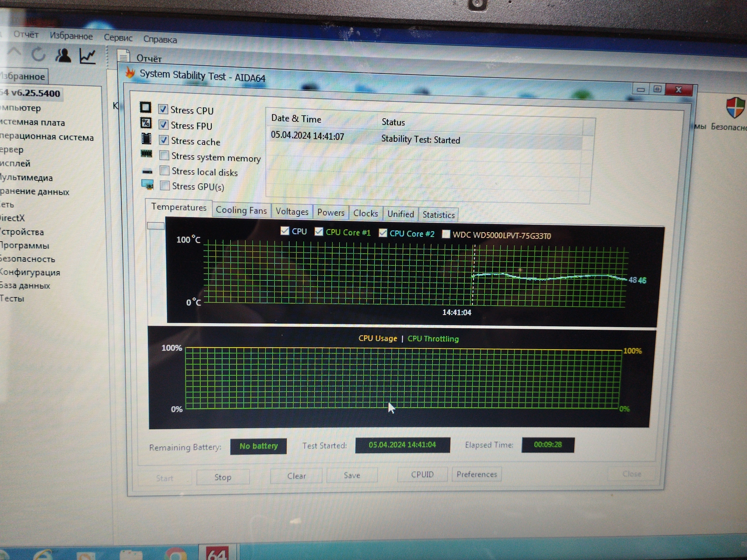Screen dimensions: 747x560
Task: Open AIDA64 from the taskbar icon
Action: (x=217, y=553)
